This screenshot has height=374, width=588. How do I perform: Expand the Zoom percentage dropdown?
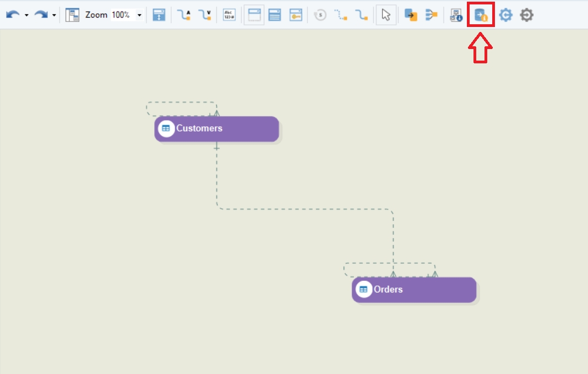pyautogui.click(x=139, y=15)
